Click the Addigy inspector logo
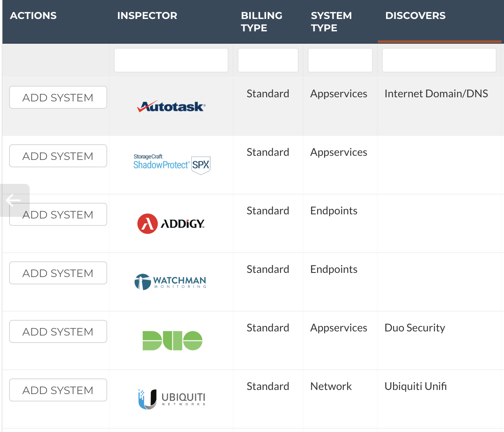Screen dimensions: 504x432 click(171, 224)
